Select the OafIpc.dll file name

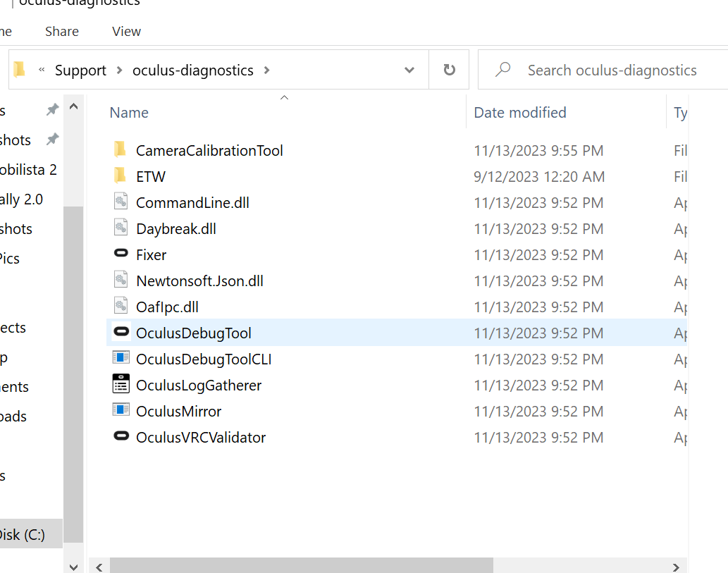click(167, 307)
